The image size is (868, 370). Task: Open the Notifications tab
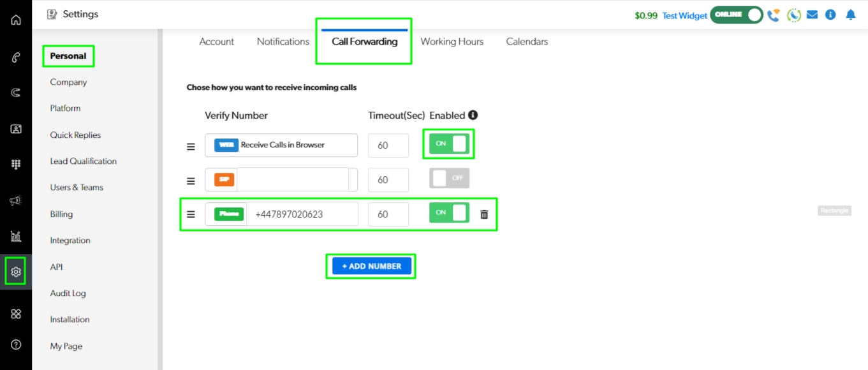click(283, 41)
